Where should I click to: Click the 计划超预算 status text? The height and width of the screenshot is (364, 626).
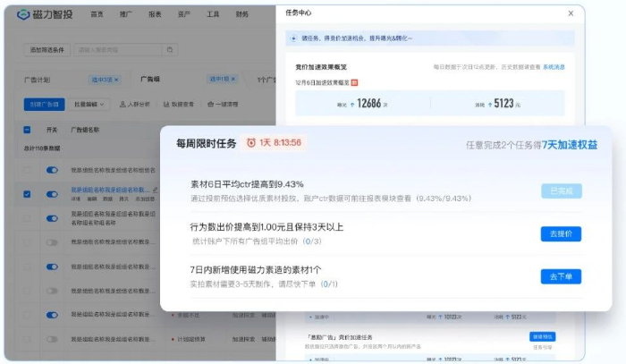pyautogui.click(x=191, y=339)
